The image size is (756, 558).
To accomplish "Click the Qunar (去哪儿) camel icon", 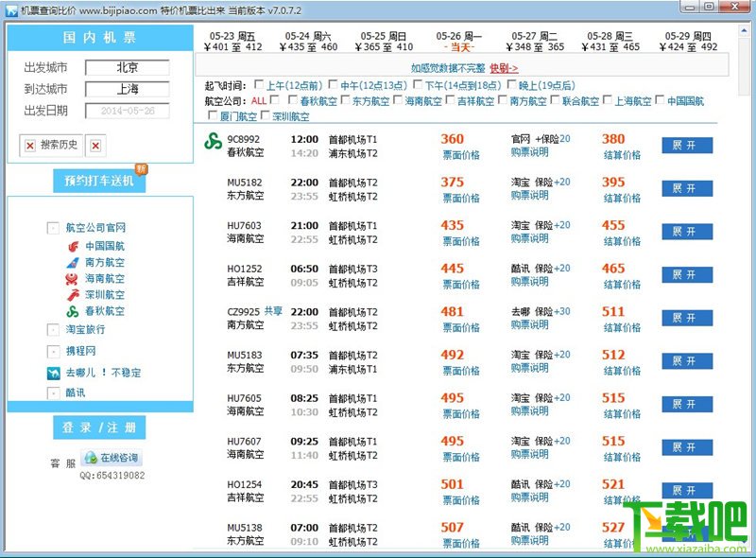I will [x=53, y=373].
